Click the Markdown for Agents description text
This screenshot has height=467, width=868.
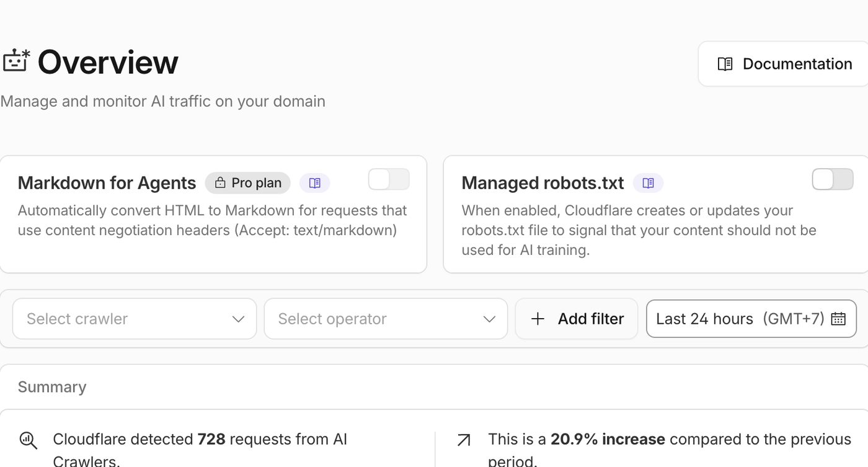point(212,220)
